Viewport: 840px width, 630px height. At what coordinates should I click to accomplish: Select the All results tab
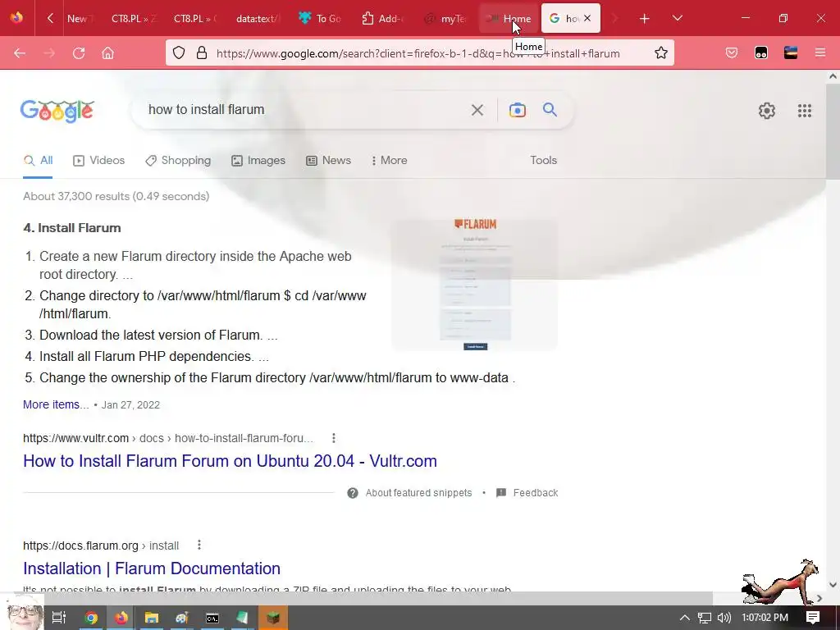tap(38, 161)
